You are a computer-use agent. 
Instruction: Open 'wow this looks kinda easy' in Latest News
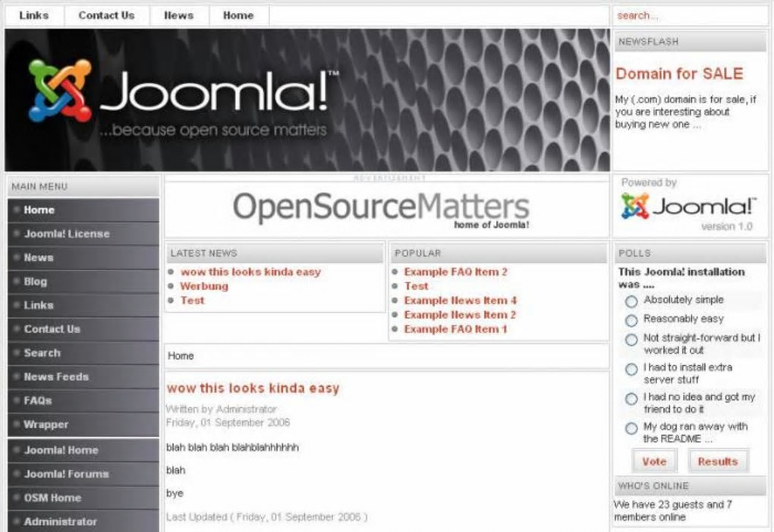coord(250,272)
